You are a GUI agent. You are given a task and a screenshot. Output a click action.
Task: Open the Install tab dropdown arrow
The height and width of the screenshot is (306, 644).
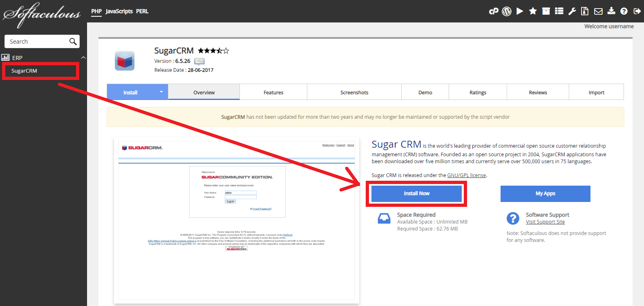(x=161, y=92)
